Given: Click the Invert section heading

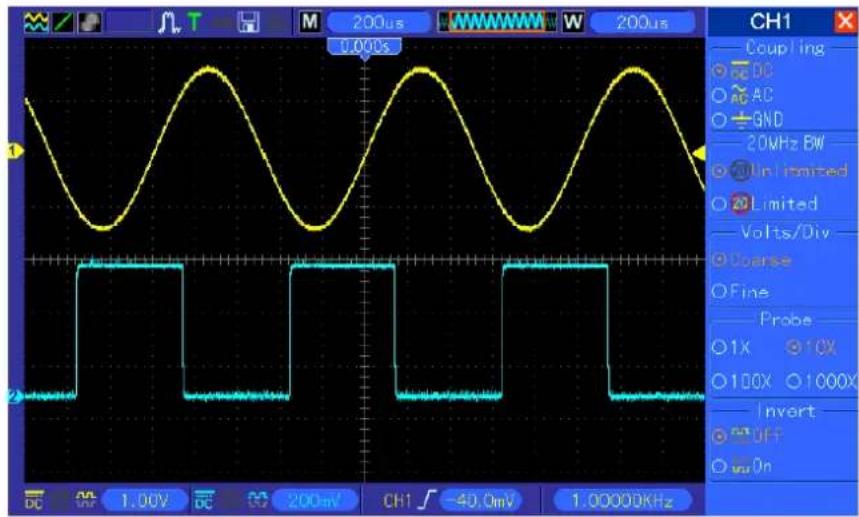Looking at the screenshot, I should (x=786, y=411).
